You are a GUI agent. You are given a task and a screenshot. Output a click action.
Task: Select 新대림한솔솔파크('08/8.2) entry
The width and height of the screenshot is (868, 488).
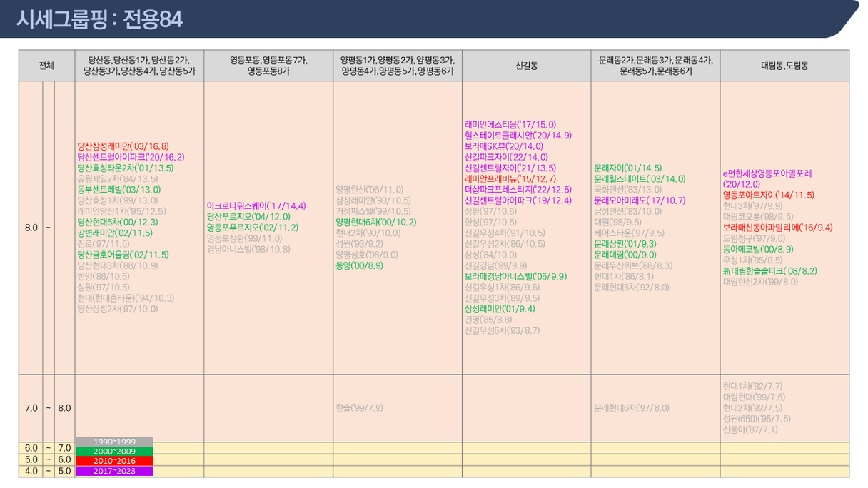click(769, 271)
